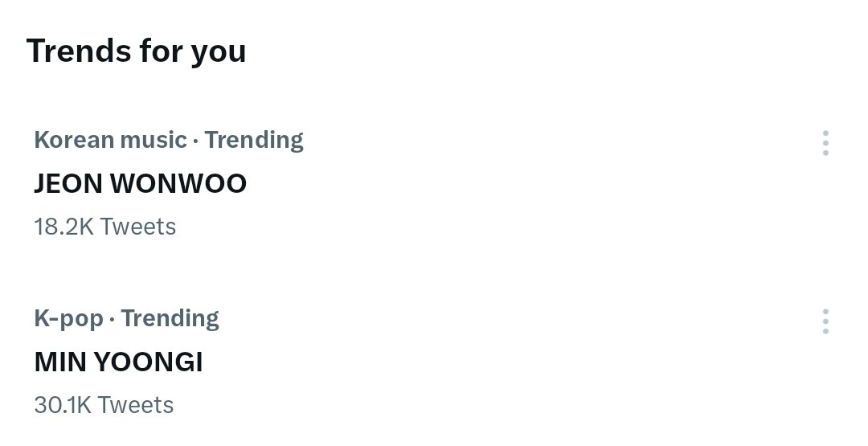Click the Trends for you heading

click(x=136, y=51)
